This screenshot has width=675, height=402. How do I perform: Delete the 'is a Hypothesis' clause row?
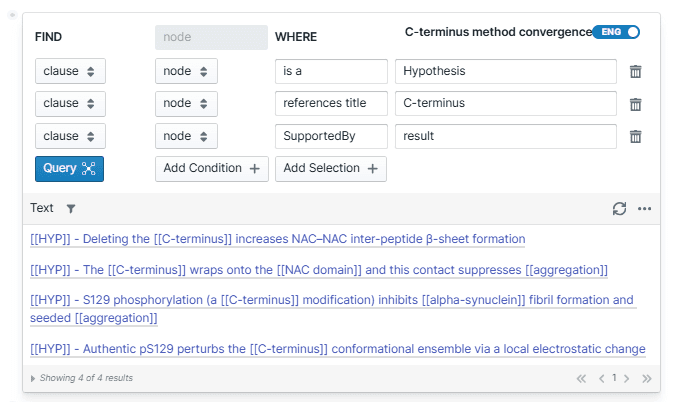(x=635, y=71)
